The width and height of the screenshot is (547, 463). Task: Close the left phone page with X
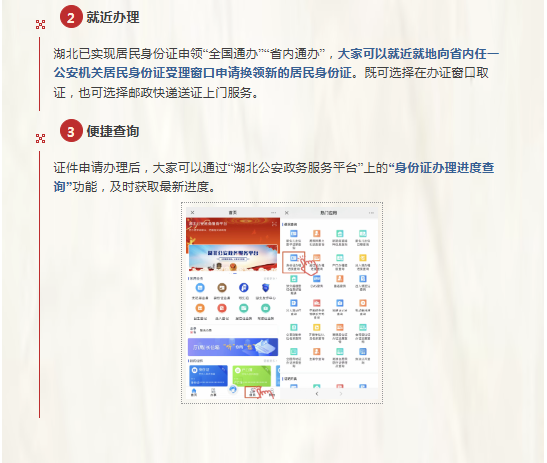(x=192, y=212)
